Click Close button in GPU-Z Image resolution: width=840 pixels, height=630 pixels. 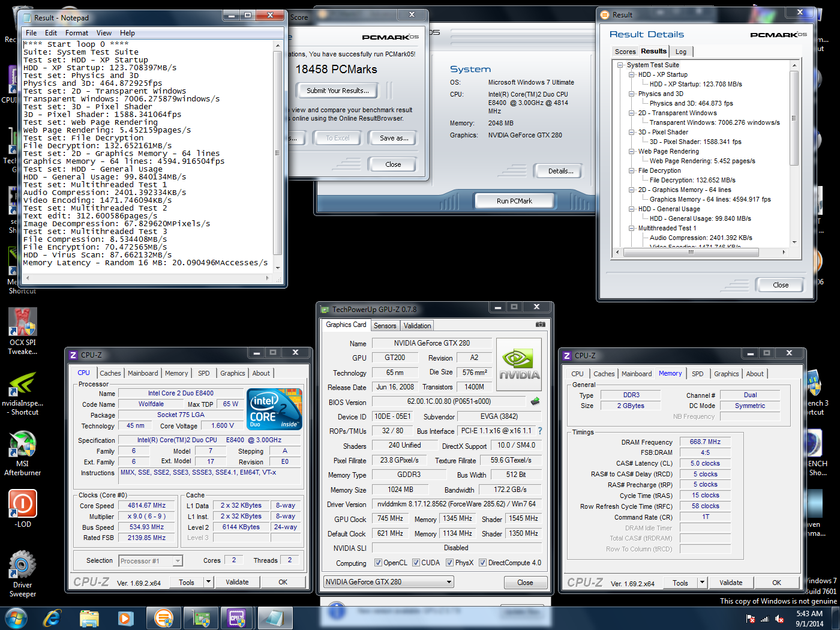tap(525, 583)
